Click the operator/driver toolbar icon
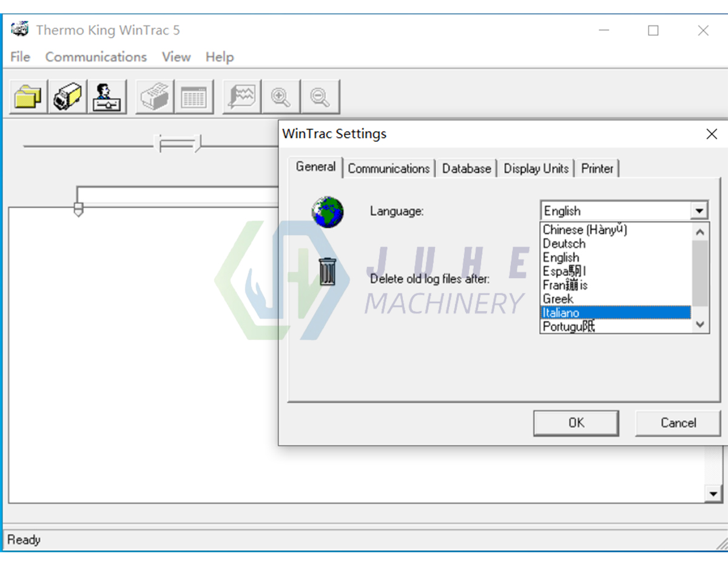Screen dimensions: 728x565 coord(107,96)
